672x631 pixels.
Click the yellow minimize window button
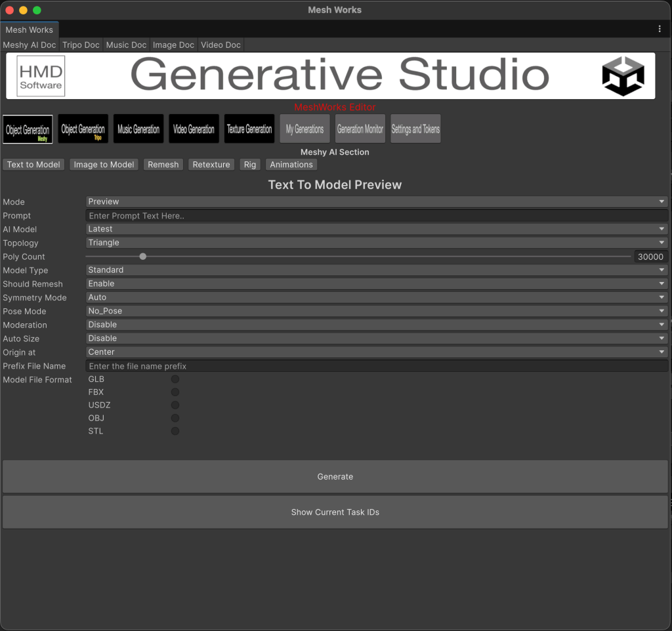24,10
